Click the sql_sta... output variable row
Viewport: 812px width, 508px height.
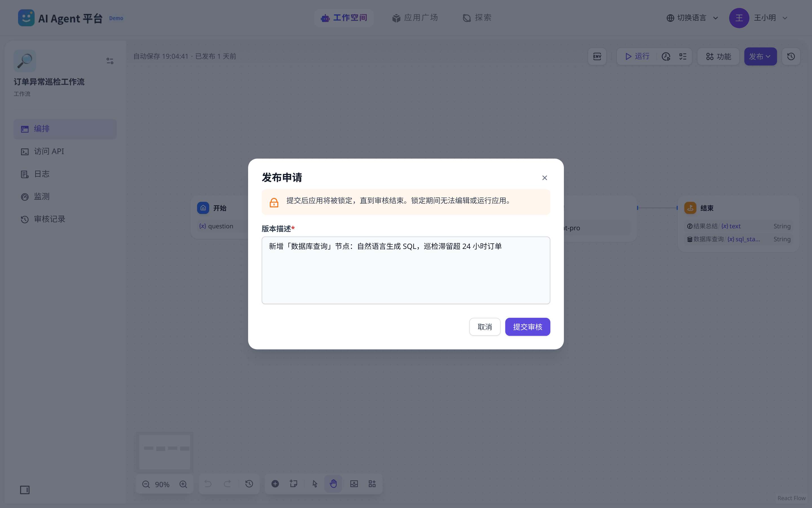point(738,239)
